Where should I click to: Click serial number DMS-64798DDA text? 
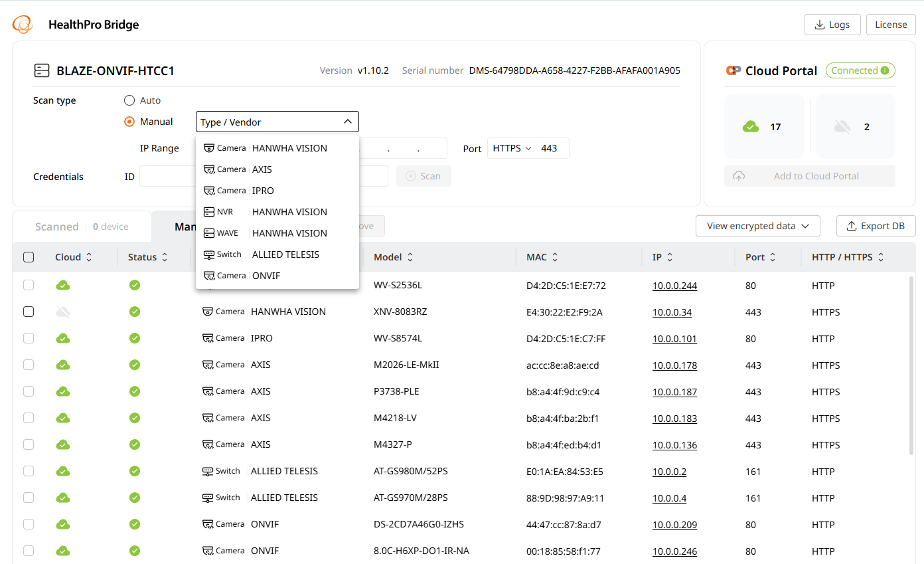tap(574, 70)
